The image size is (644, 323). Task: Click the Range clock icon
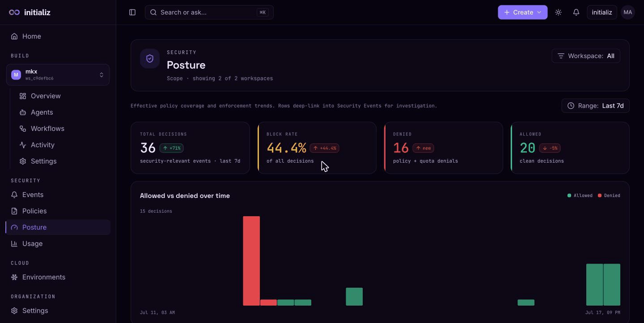tap(571, 106)
